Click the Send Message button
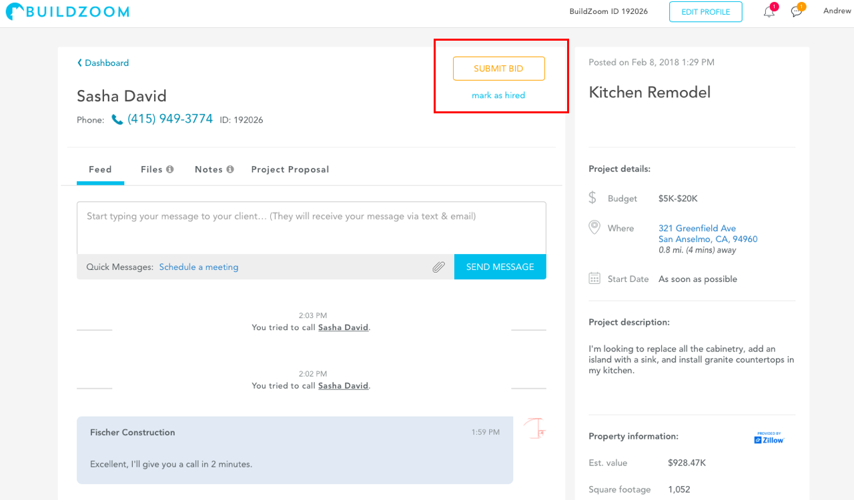Image resolution: width=854 pixels, height=504 pixels. pyautogui.click(x=500, y=267)
